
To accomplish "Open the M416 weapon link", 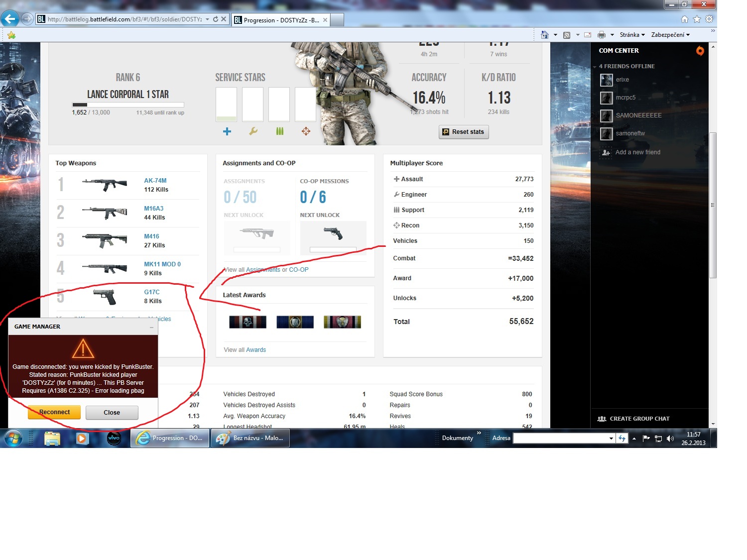I will pyautogui.click(x=152, y=236).
